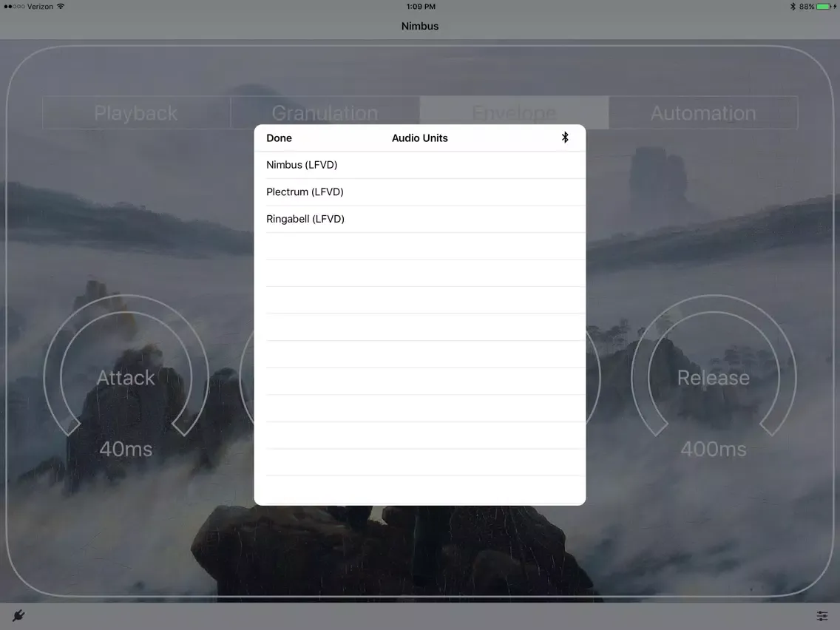The width and height of the screenshot is (840, 630).
Task: Tap the battery indicator in the status bar
Action: tap(825, 7)
